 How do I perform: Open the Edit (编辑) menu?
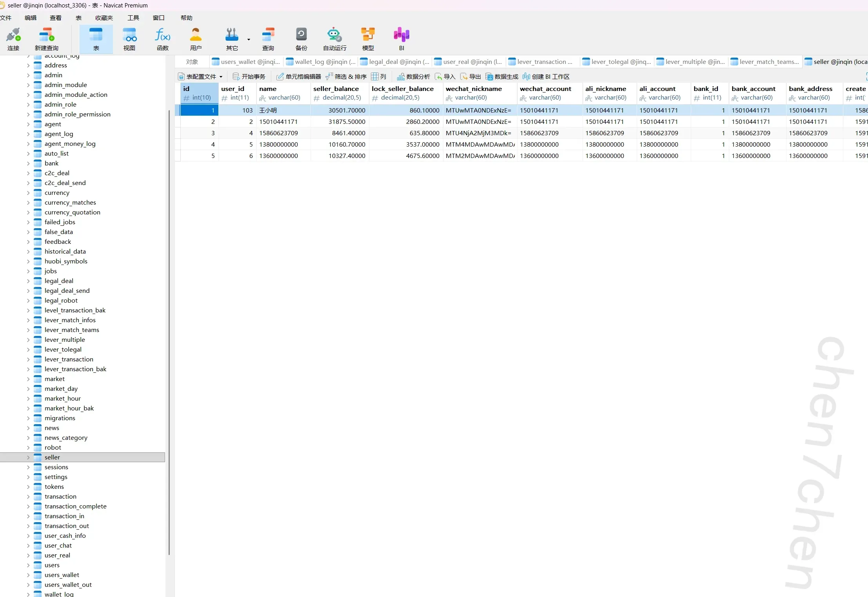tap(31, 18)
